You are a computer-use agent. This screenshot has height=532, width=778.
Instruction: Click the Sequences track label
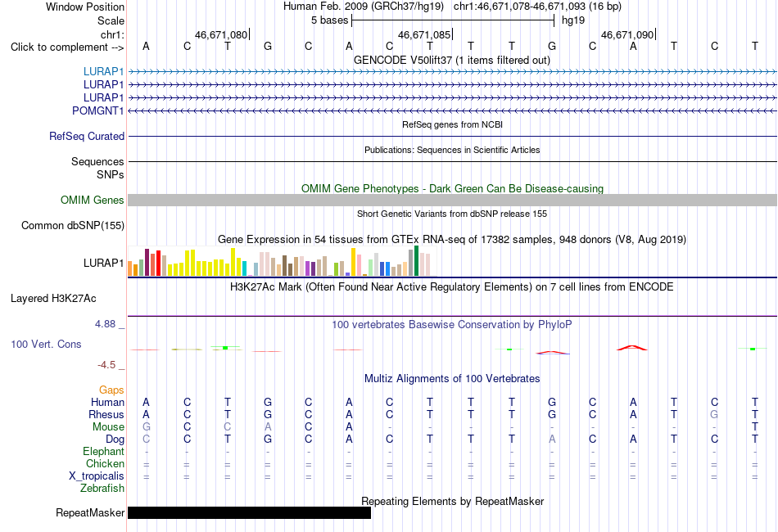tap(97, 161)
